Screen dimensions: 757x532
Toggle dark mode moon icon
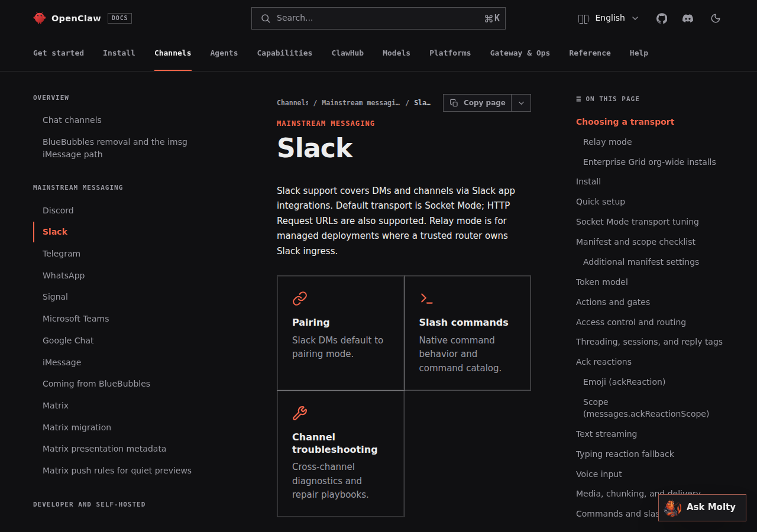[x=716, y=18]
